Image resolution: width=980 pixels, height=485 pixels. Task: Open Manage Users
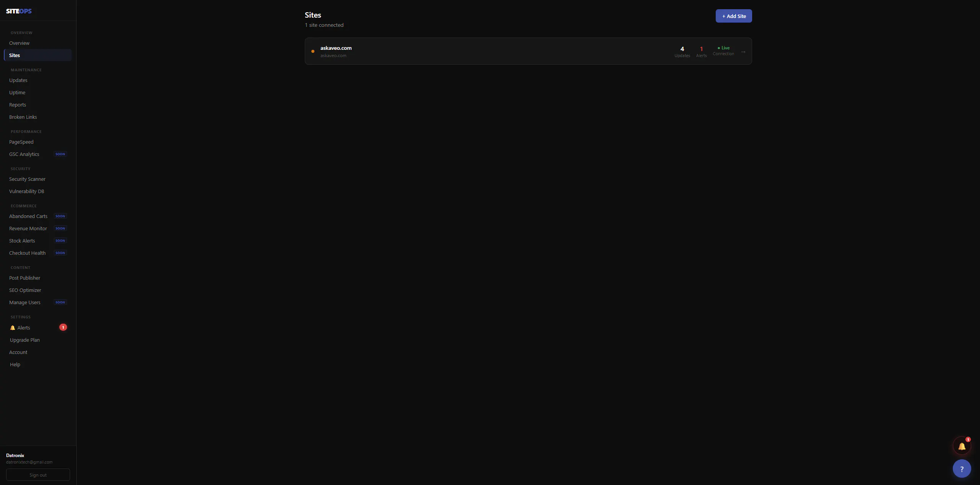click(38, 302)
